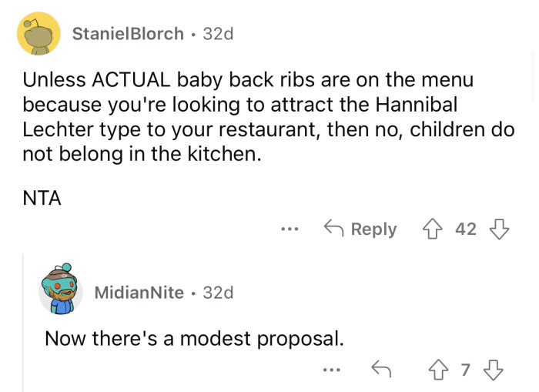Click the NTA verdict text
Viewport: 539px width, 392px height.
click(x=42, y=198)
